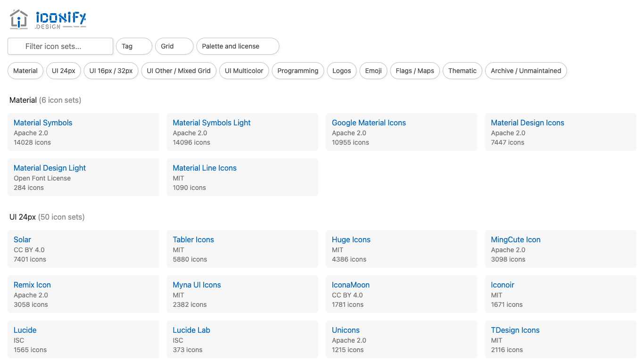Select the UI Multicolor filter
Screen dimensions: 644x362
point(244,71)
